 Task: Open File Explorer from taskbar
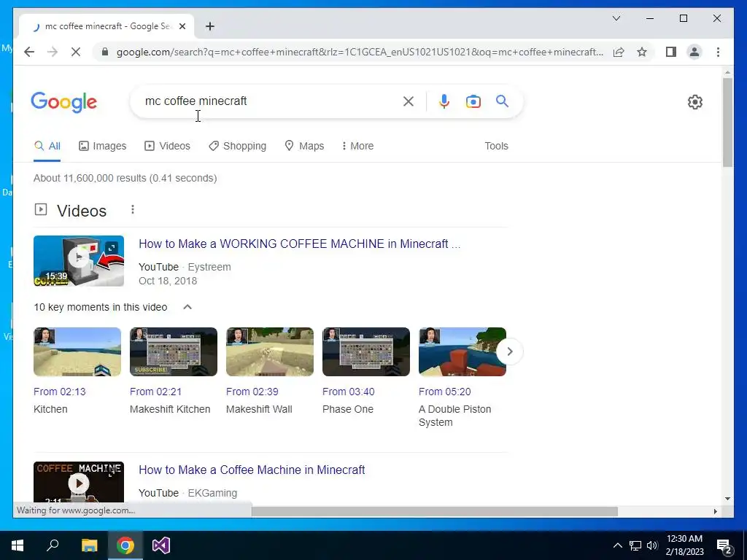click(89, 545)
